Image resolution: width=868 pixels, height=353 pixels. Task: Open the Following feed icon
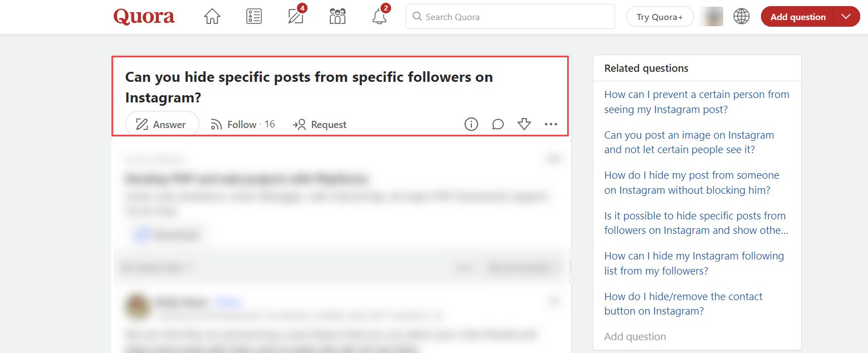[x=253, y=16]
